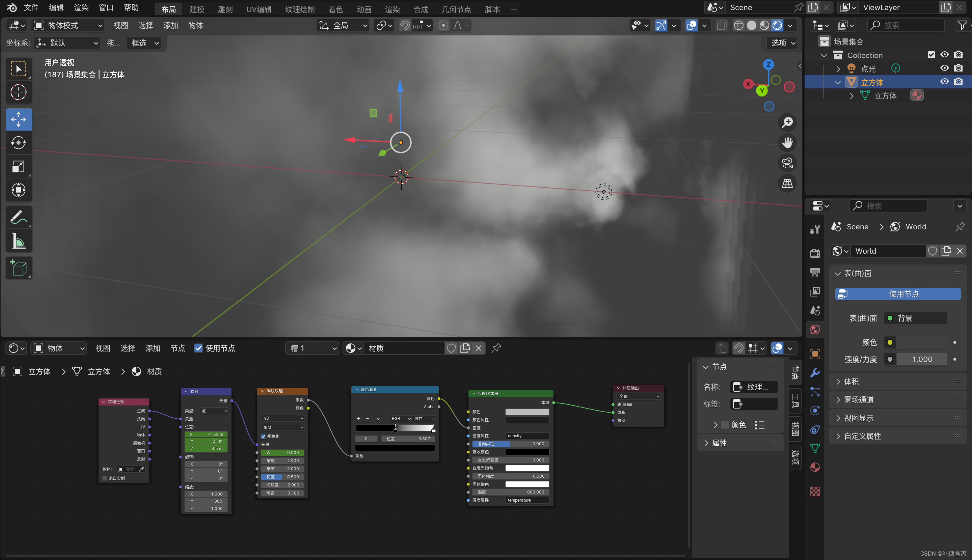Switch to the 几何节点 workspace tab

[x=456, y=9]
